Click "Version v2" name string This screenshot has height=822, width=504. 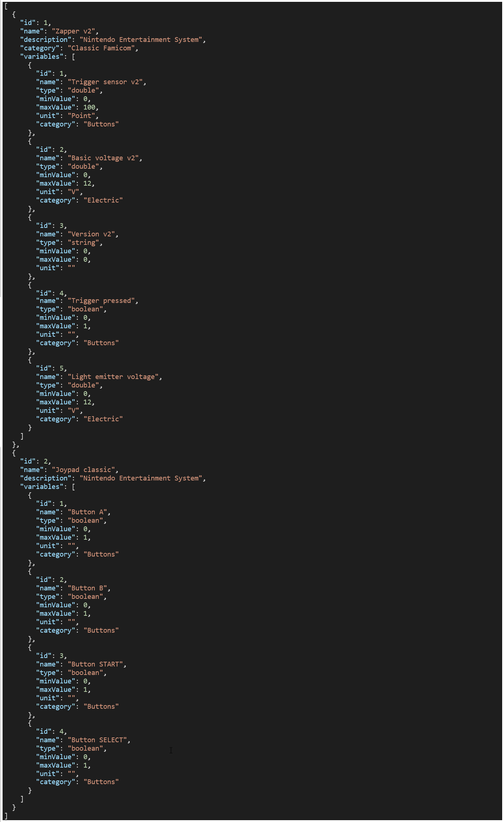pyautogui.click(x=91, y=234)
